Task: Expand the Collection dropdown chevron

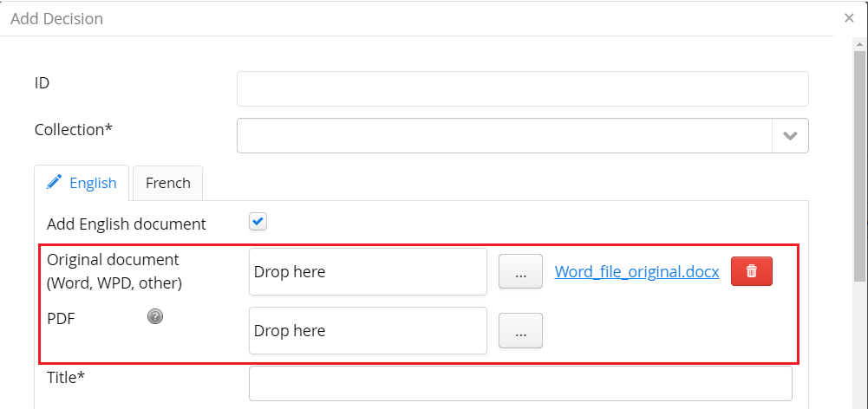Action: click(790, 136)
